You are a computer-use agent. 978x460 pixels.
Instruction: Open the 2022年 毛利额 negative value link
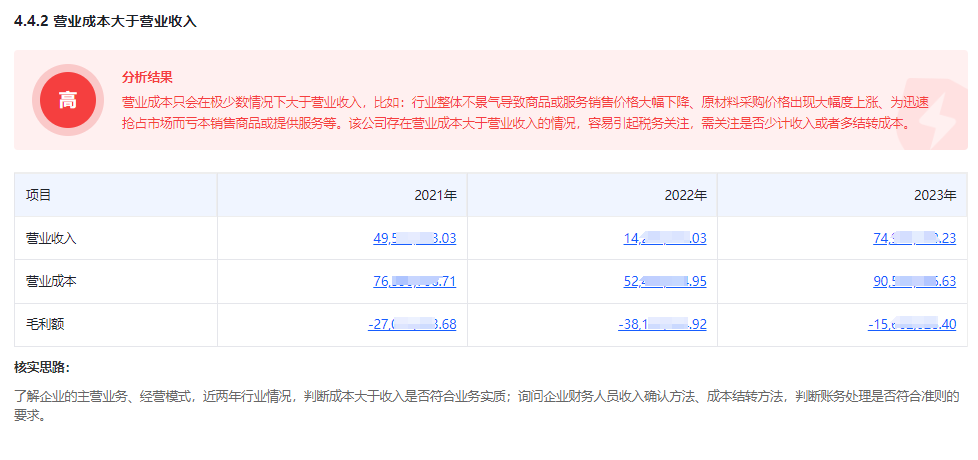coord(662,324)
